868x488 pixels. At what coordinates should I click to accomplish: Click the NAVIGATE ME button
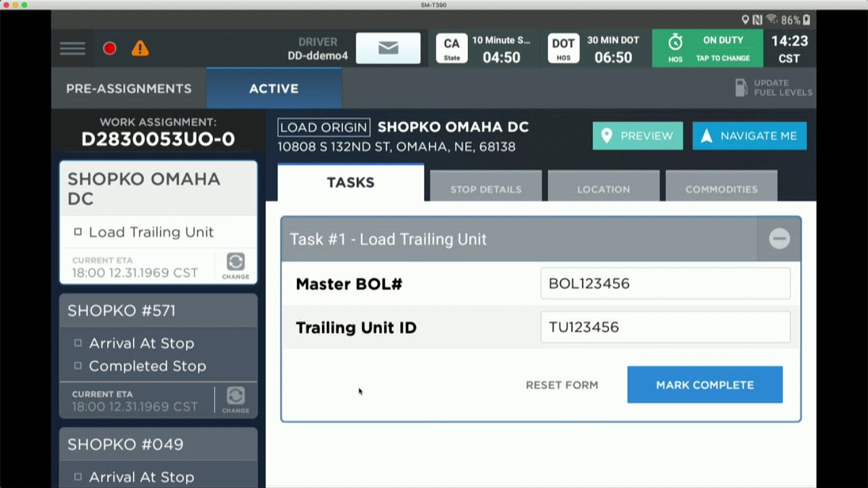pos(749,136)
